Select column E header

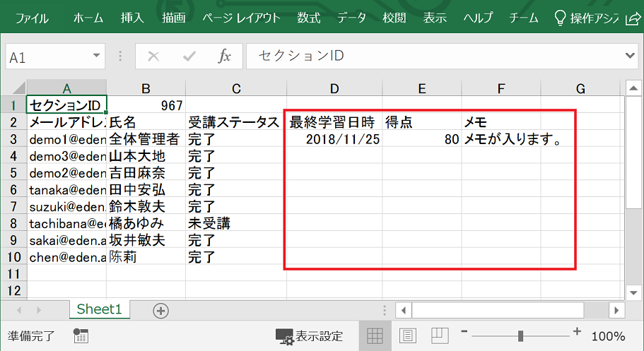[422, 88]
